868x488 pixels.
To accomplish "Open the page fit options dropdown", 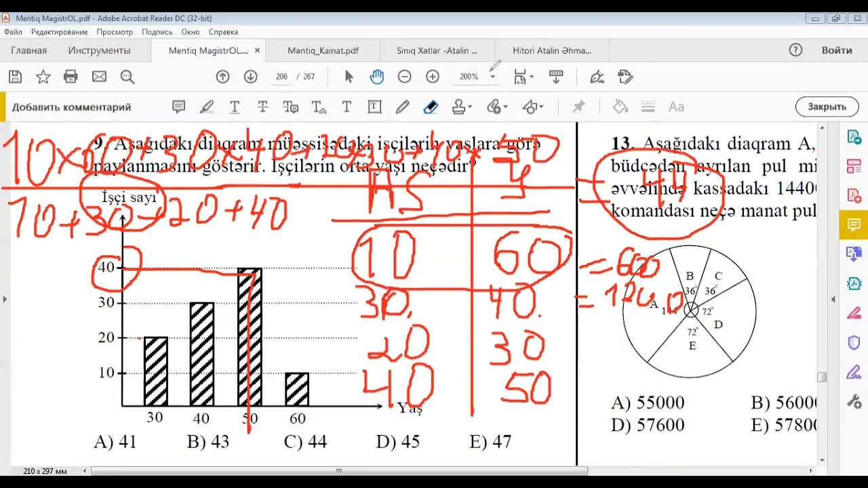I will point(524,77).
